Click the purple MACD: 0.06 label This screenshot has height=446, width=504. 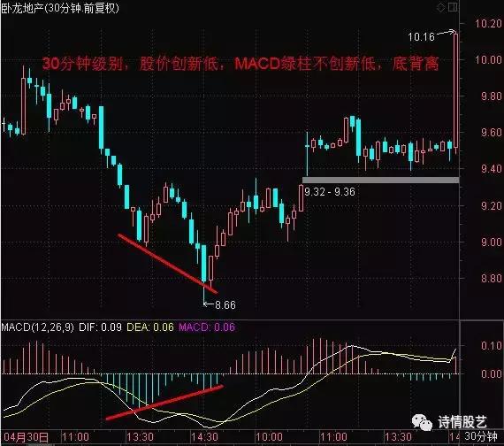click(x=207, y=327)
